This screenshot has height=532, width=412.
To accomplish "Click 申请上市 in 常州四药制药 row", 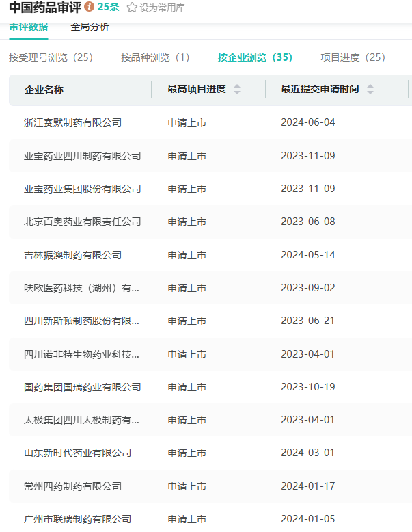I will (187, 486).
